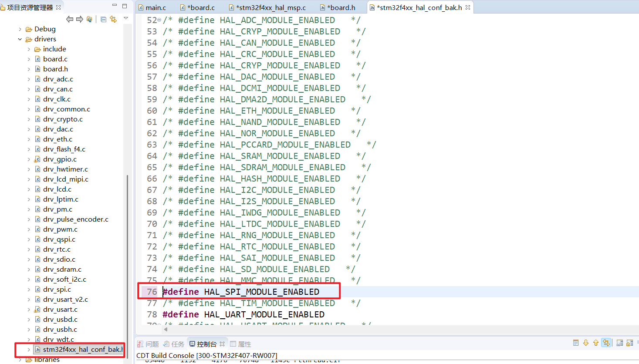Select drv_usbd.c file in tree
Viewport: 639px width, 364px height.
[x=60, y=320]
